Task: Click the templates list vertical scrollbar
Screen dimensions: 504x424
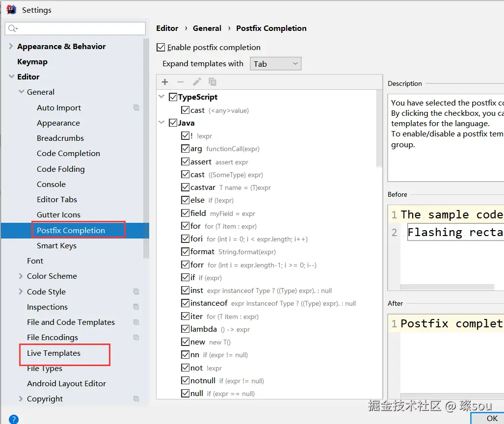Action: coord(379,128)
